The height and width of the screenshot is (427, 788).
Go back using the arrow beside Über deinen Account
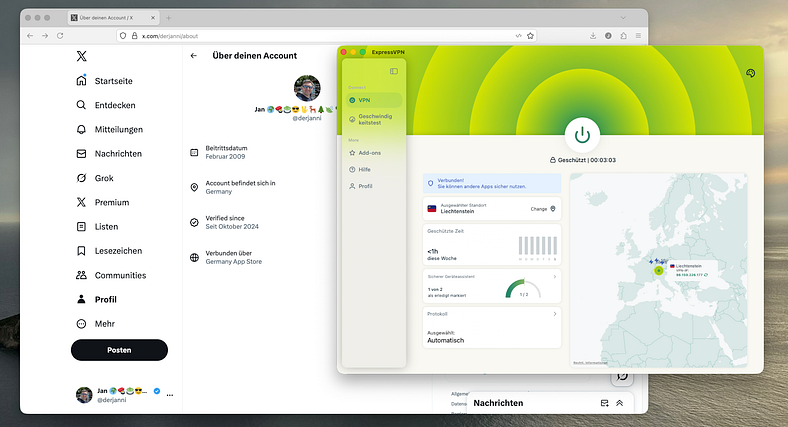pos(193,57)
